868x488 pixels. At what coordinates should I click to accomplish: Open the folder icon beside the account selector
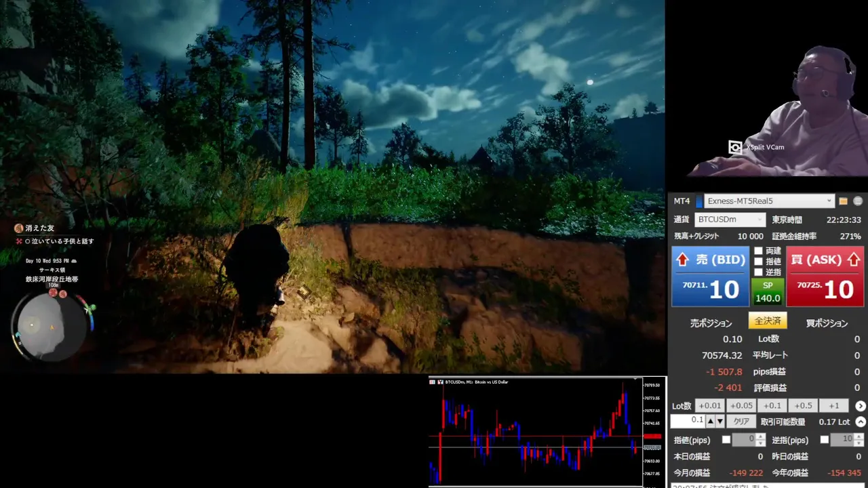pos(844,201)
